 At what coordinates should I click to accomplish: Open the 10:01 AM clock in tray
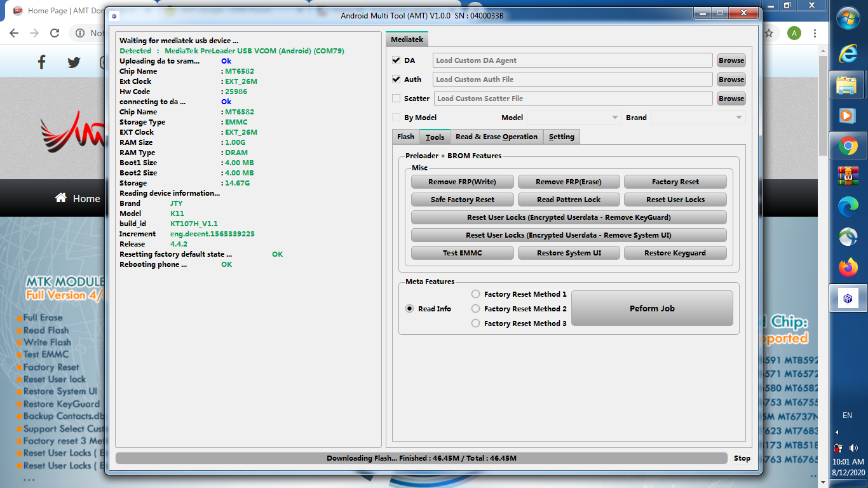(x=848, y=462)
